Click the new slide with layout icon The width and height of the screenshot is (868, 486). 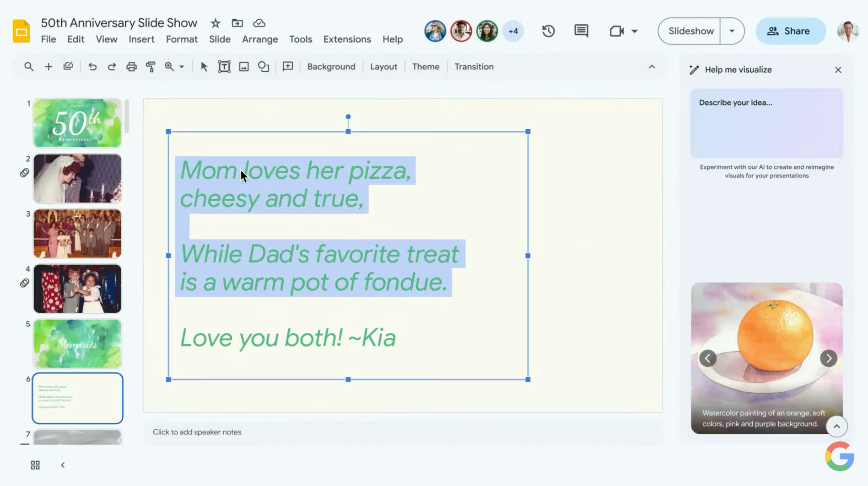coord(68,67)
